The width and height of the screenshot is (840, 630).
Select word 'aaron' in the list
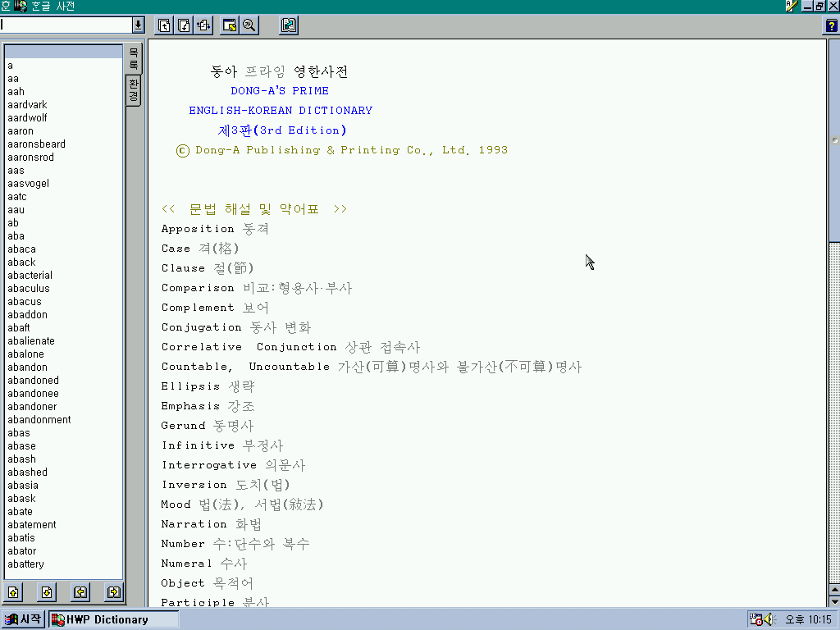click(x=21, y=131)
